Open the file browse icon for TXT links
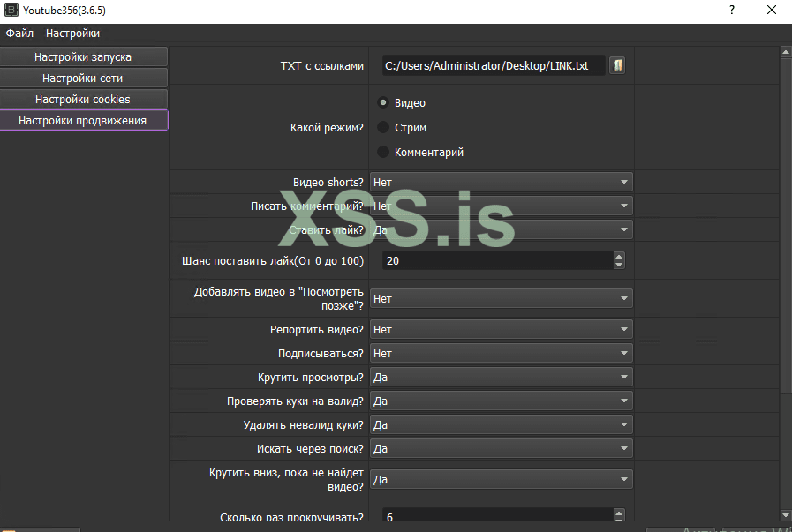The image size is (792, 532). tap(616, 65)
